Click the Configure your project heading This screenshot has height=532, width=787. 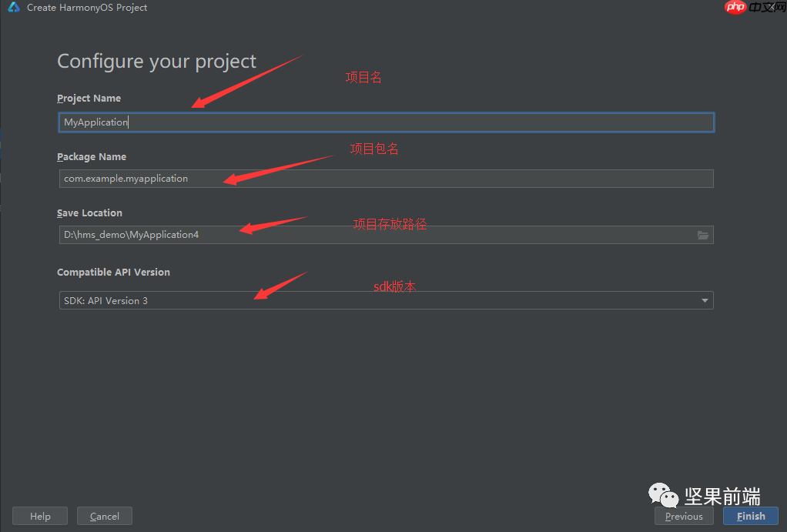(x=156, y=62)
